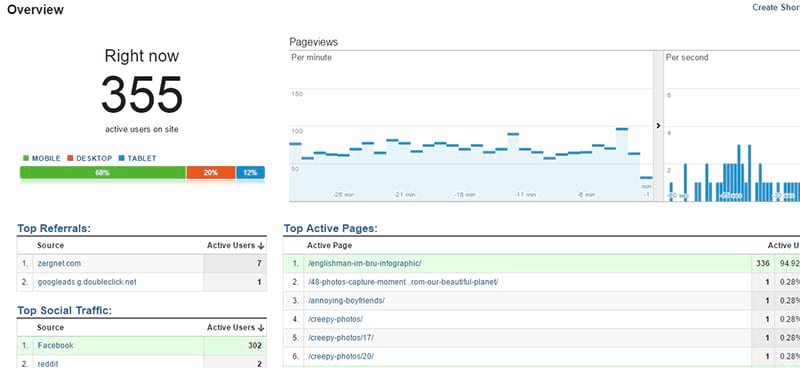Open the /annoying-boyfriends/ active page
The image size is (800, 368).
pos(346,301)
